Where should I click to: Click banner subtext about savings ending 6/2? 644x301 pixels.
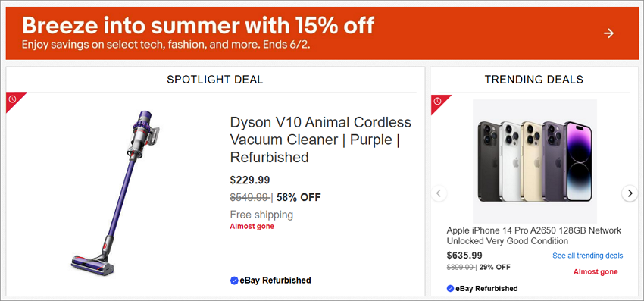[x=166, y=45]
